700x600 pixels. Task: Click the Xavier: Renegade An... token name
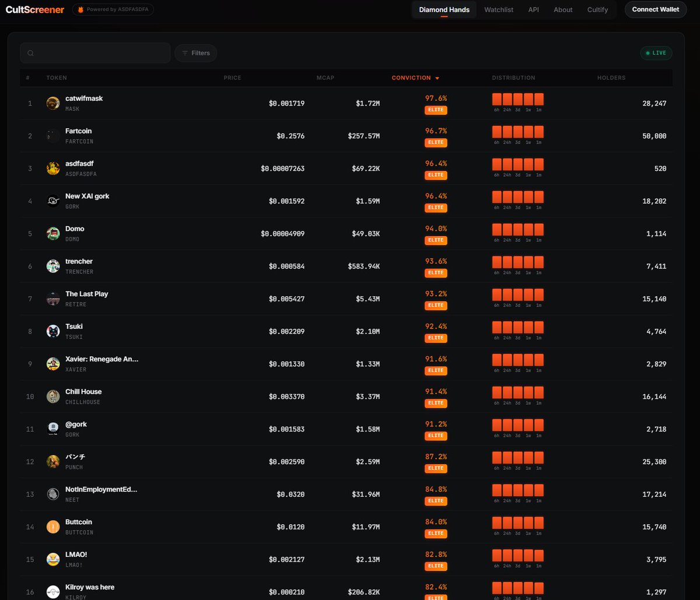102,359
